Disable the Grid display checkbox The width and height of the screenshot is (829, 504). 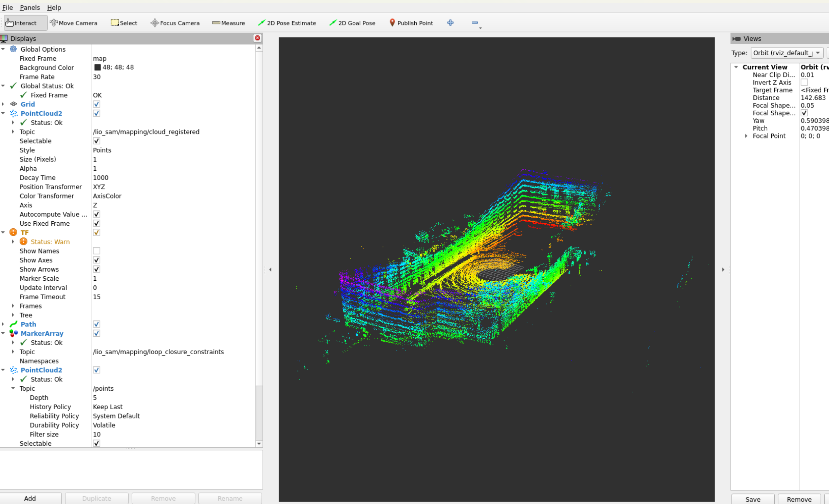[x=96, y=104]
